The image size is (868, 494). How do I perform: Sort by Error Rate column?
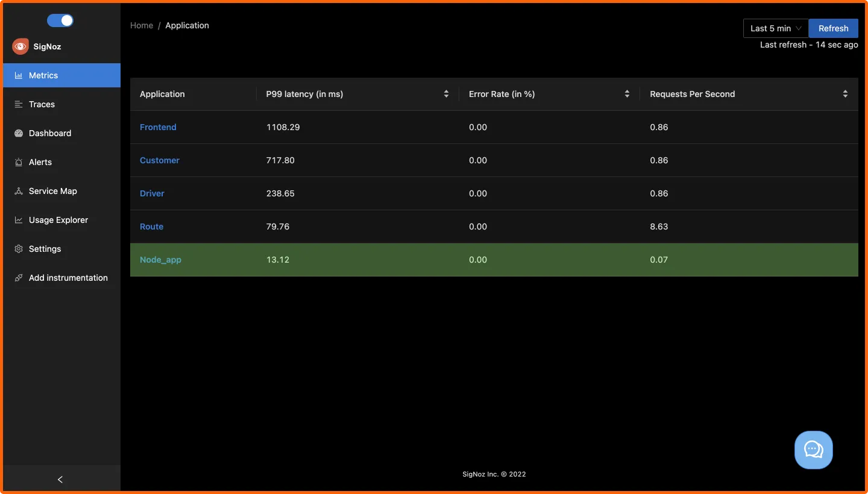(x=627, y=94)
